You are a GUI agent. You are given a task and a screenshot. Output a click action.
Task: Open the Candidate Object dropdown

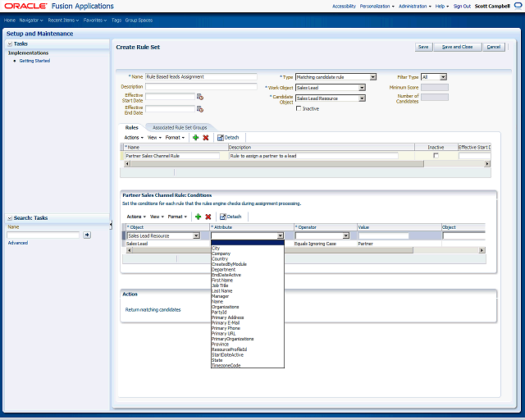click(362, 98)
